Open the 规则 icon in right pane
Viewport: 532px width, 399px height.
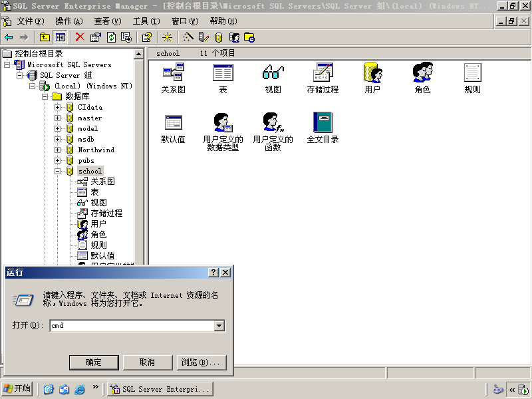tap(472, 78)
